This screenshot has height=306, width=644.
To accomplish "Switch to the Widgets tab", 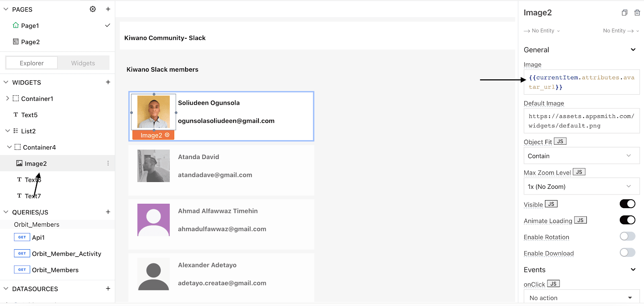I will [83, 63].
